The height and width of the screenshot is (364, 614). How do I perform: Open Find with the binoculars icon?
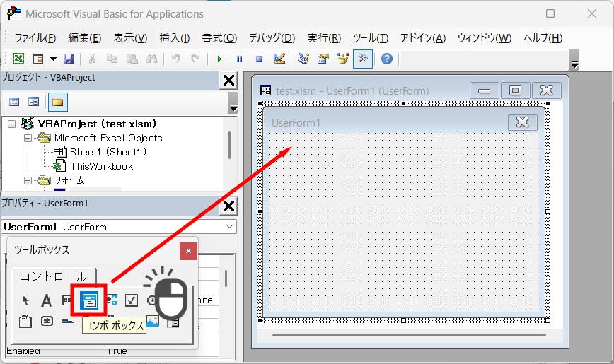(x=151, y=59)
